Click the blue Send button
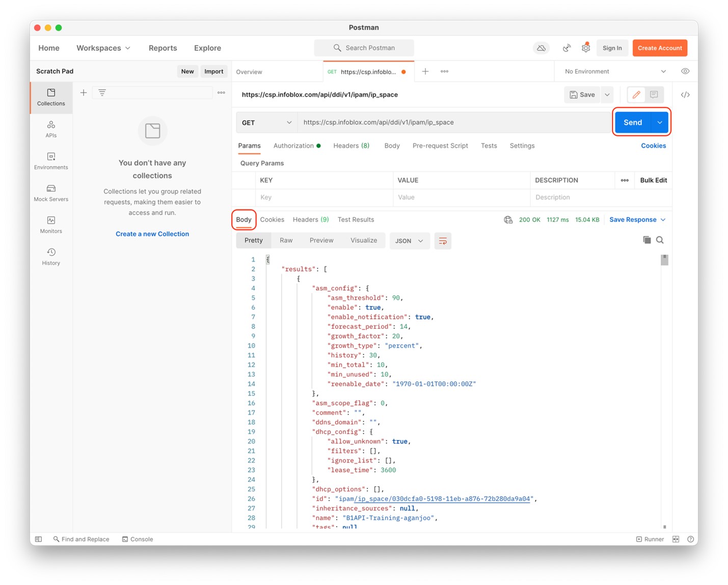The height and width of the screenshot is (585, 728). click(x=632, y=122)
